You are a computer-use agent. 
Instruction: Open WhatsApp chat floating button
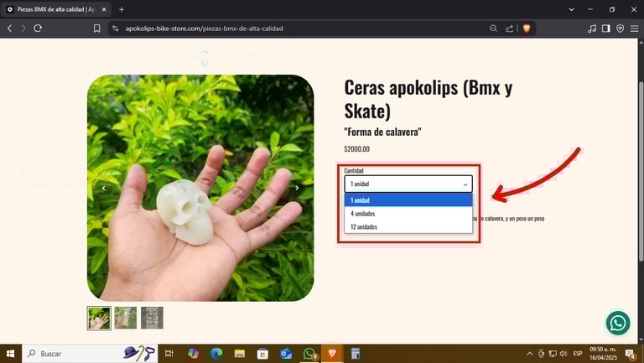pyautogui.click(x=618, y=323)
